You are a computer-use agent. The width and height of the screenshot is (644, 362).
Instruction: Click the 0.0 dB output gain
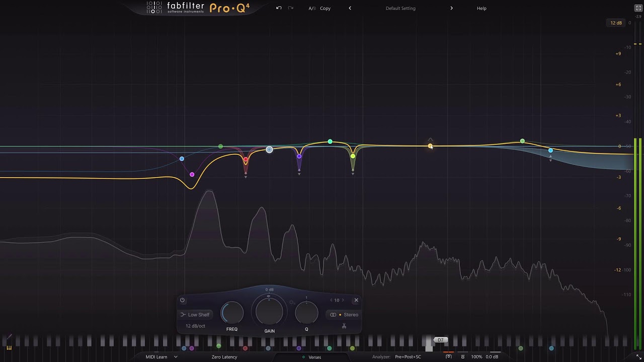492,357
